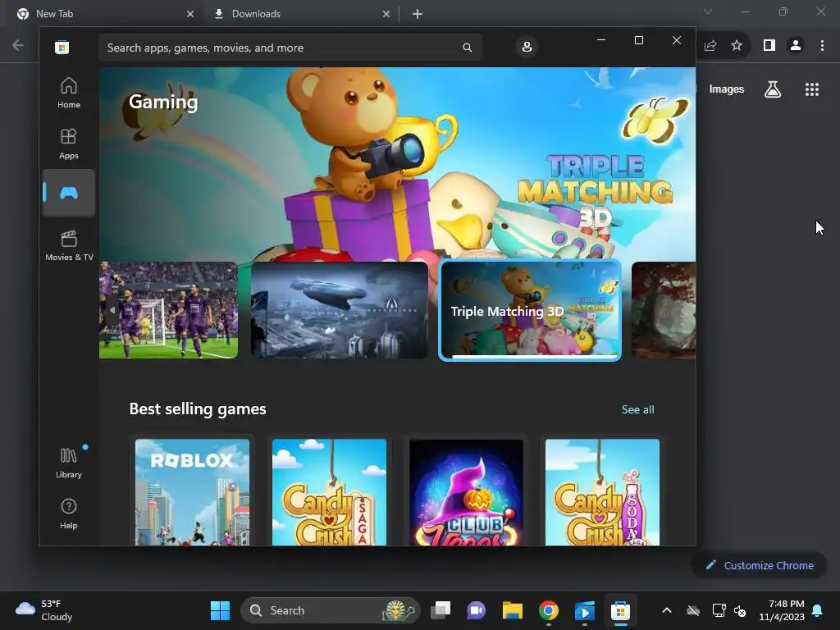Viewport: 840px width, 630px height.
Task: Switch to Downloads tab in Chrome
Action: pos(300,14)
